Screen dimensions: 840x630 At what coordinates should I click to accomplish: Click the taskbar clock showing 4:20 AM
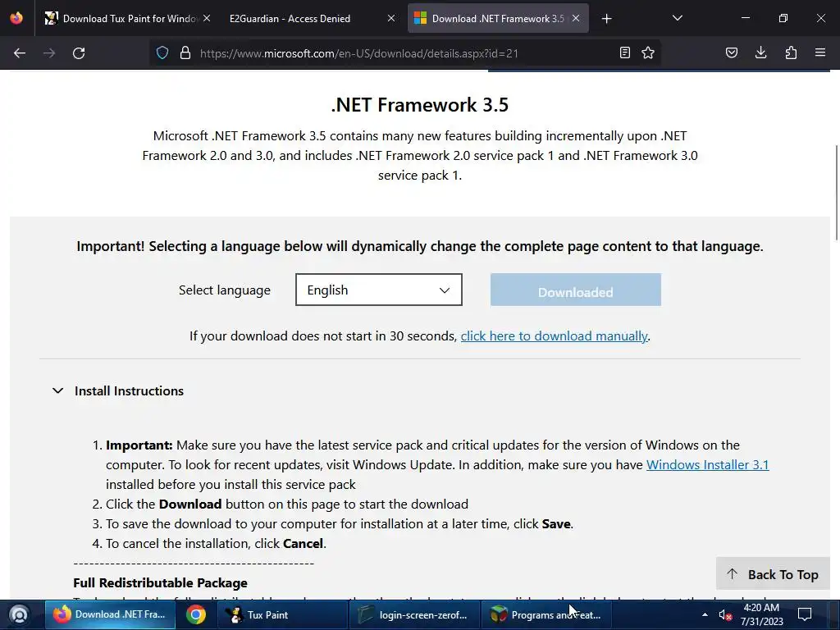[761, 614]
